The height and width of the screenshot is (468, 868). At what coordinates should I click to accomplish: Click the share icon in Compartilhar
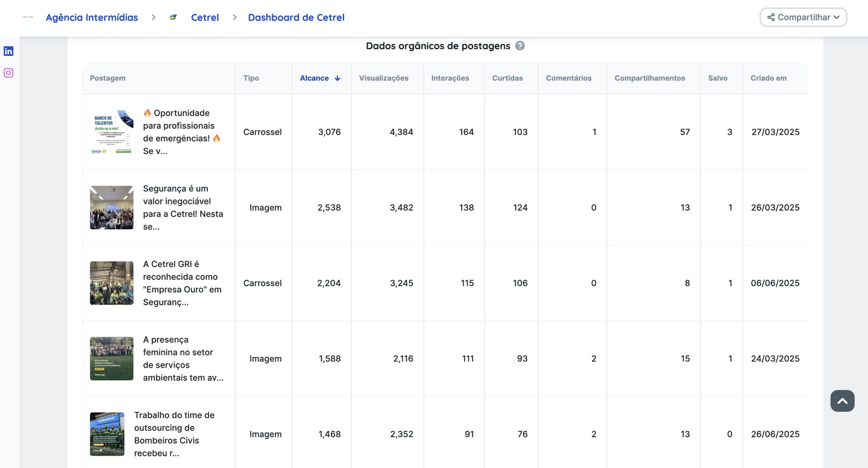click(x=771, y=17)
